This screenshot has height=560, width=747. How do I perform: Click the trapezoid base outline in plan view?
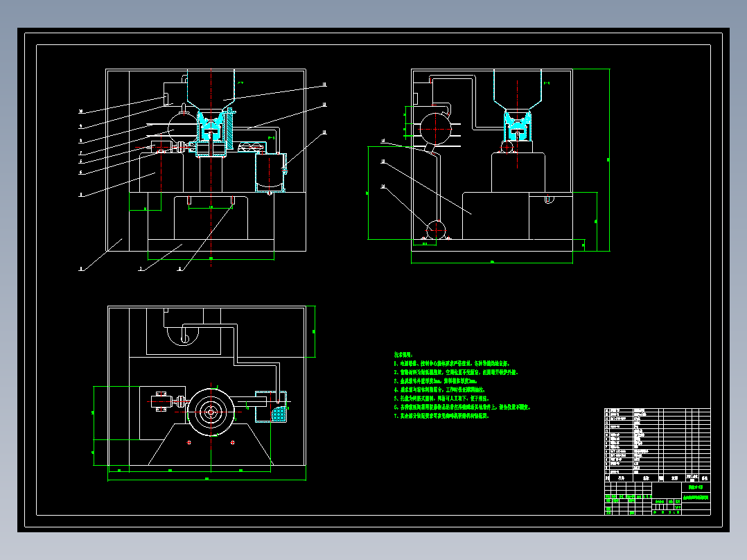coord(211,444)
